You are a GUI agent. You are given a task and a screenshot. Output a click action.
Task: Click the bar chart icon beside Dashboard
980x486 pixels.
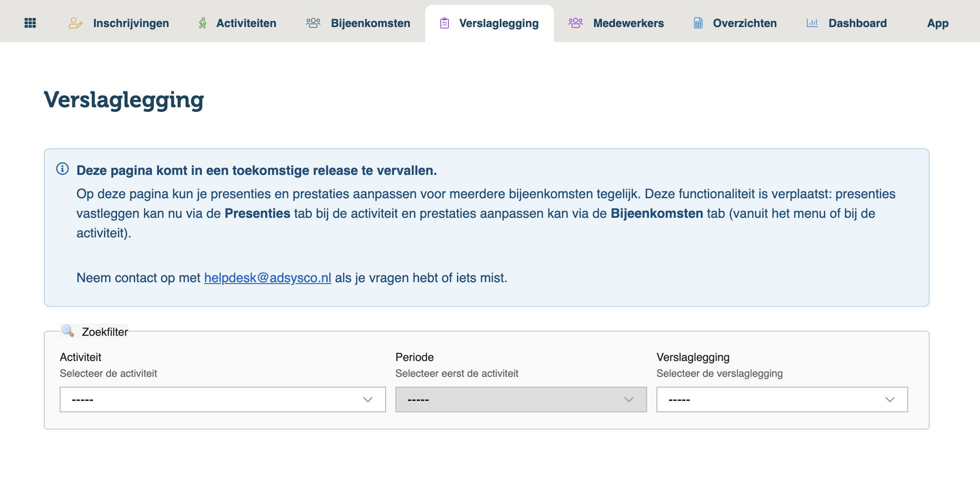pyautogui.click(x=812, y=23)
